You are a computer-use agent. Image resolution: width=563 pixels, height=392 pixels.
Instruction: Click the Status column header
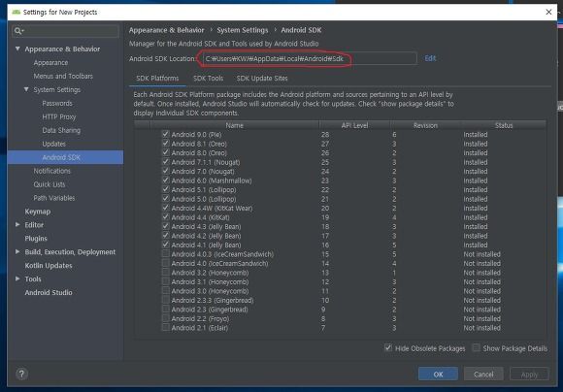tap(504, 125)
